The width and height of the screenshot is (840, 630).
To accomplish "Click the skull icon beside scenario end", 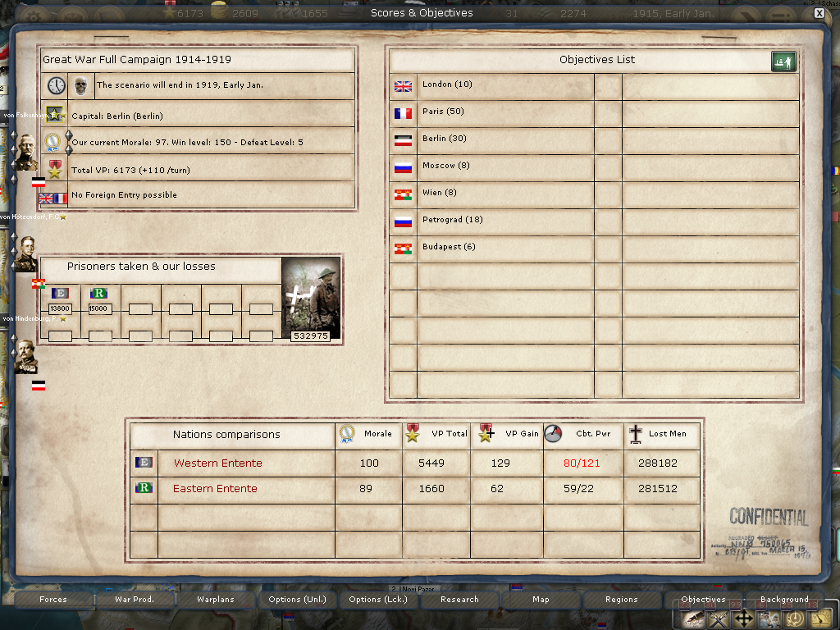I will click(80, 85).
